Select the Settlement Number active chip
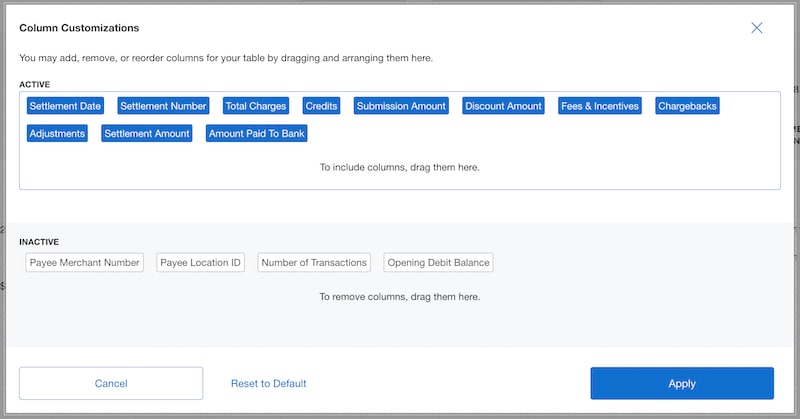This screenshot has height=419, width=800. click(163, 106)
